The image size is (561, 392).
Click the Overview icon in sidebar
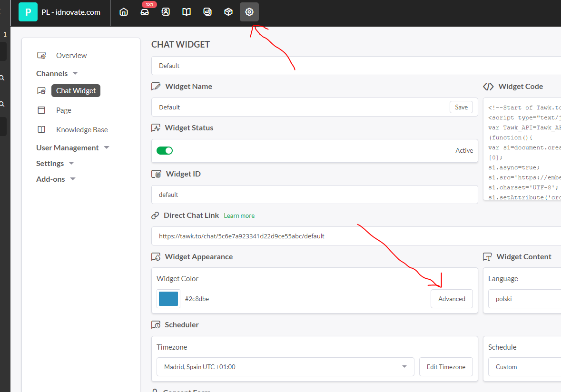pos(41,56)
